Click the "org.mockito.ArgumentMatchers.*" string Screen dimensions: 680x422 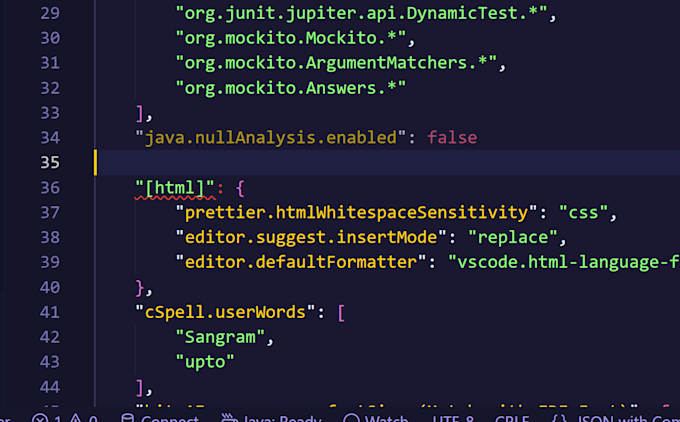pos(336,63)
